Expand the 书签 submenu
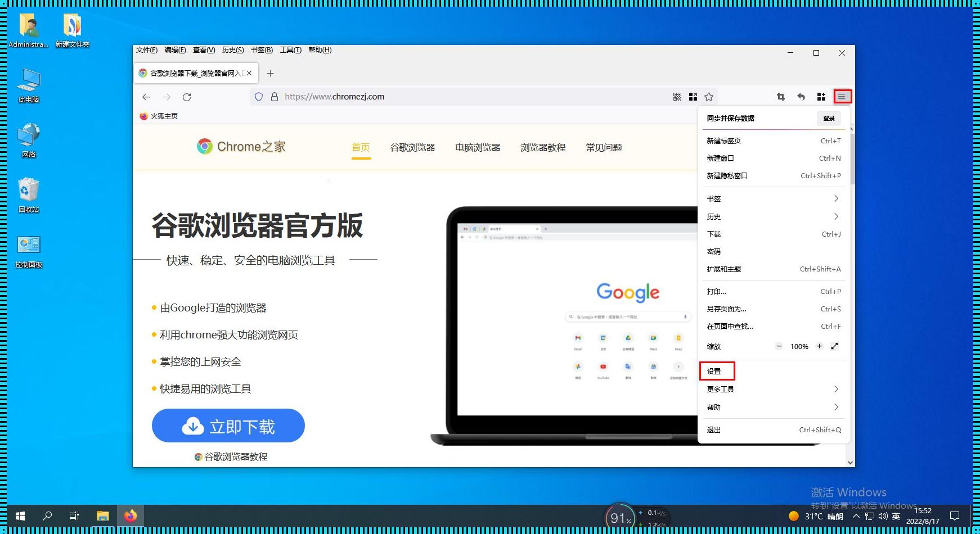980x534 pixels. pos(774,198)
